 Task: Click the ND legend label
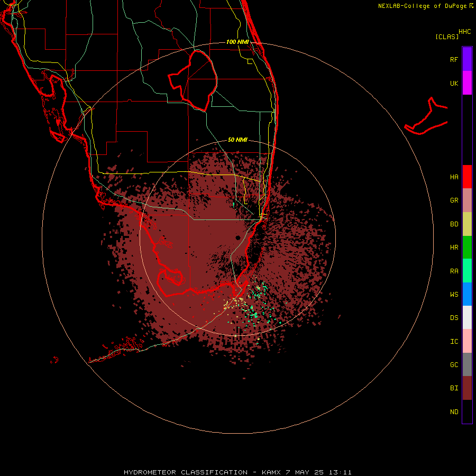[x=454, y=412]
